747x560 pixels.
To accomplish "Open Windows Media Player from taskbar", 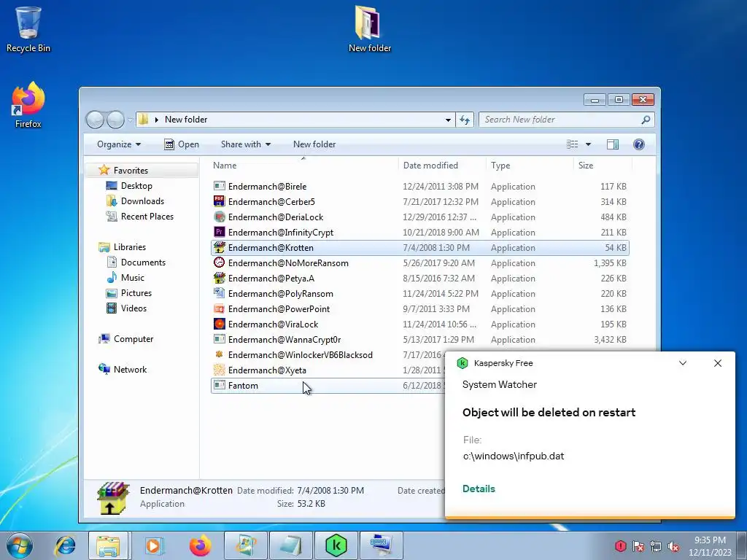I will 153,545.
